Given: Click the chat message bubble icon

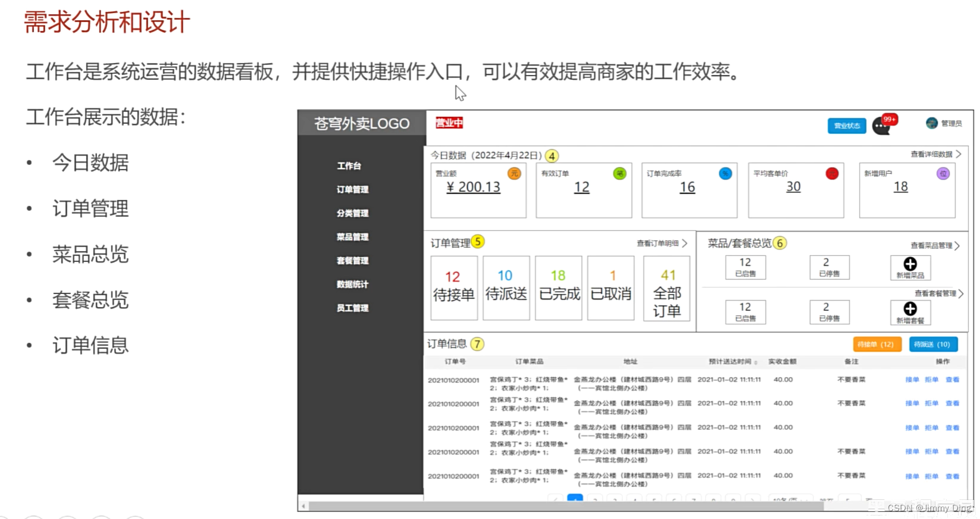Looking at the screenshot, I should click(880, 126).
